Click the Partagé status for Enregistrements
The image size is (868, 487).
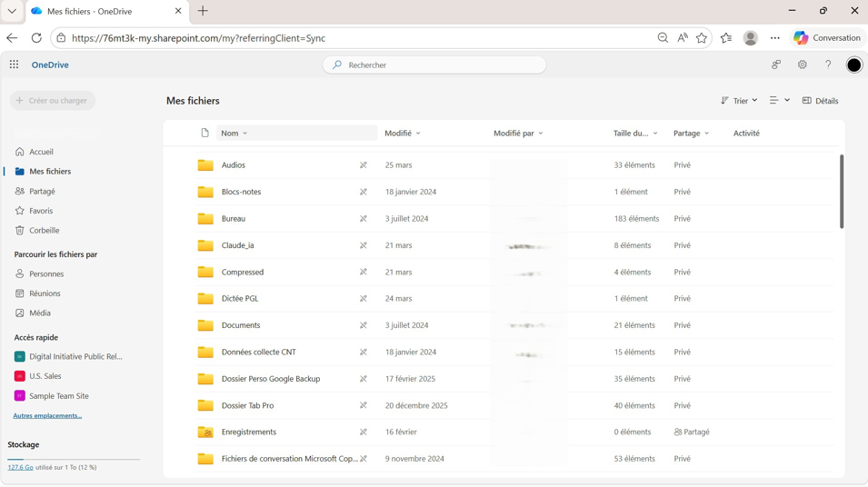pos(692,432)
